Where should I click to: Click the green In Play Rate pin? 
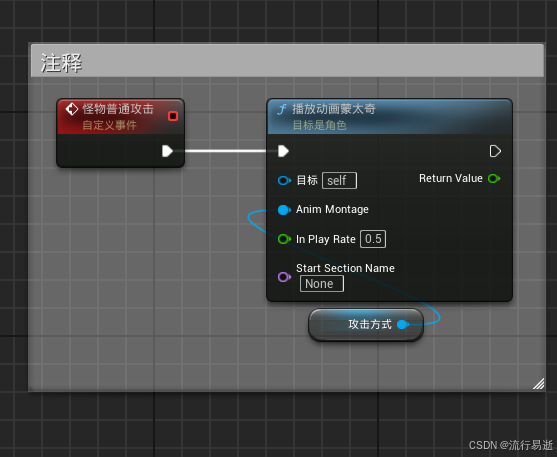click(284, 239)
